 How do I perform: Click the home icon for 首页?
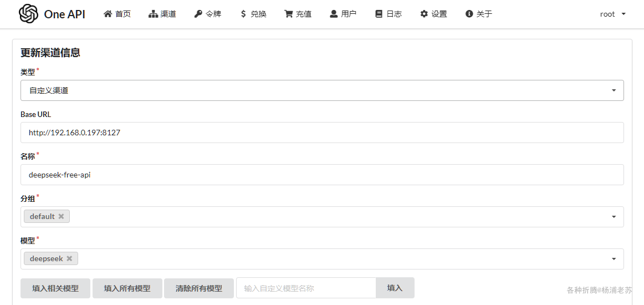[x=108, y=14]
